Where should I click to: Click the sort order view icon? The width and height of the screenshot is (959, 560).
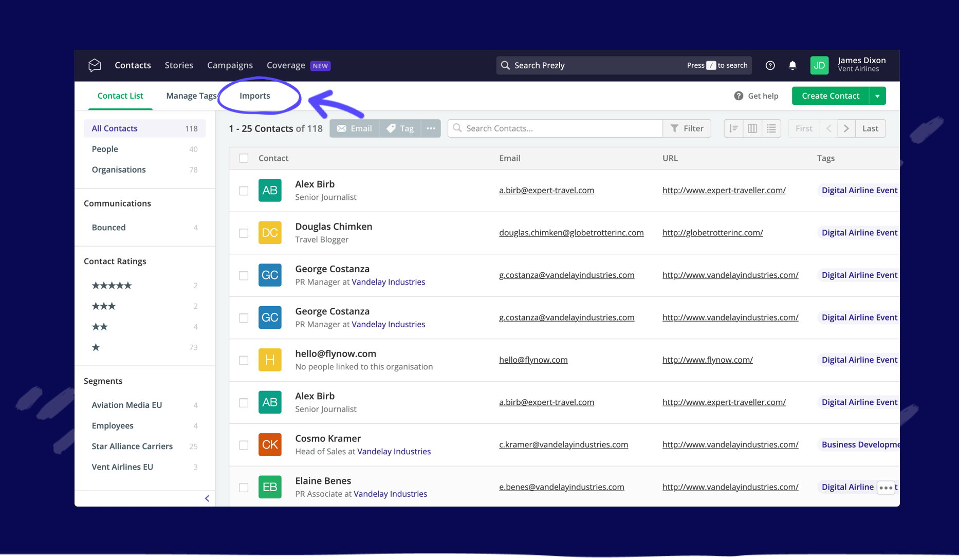coord(733,128)
